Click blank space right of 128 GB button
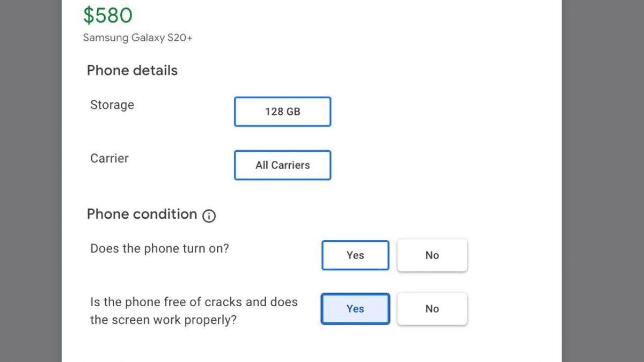The image size is (644, 362). click(440, 112)
